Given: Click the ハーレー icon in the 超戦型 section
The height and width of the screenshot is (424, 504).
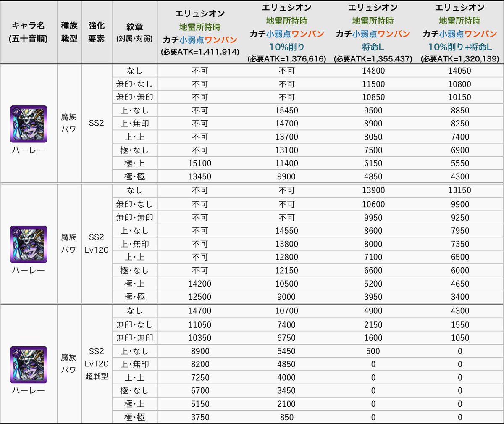Looking at the screenshot, I should click(29, 365).
